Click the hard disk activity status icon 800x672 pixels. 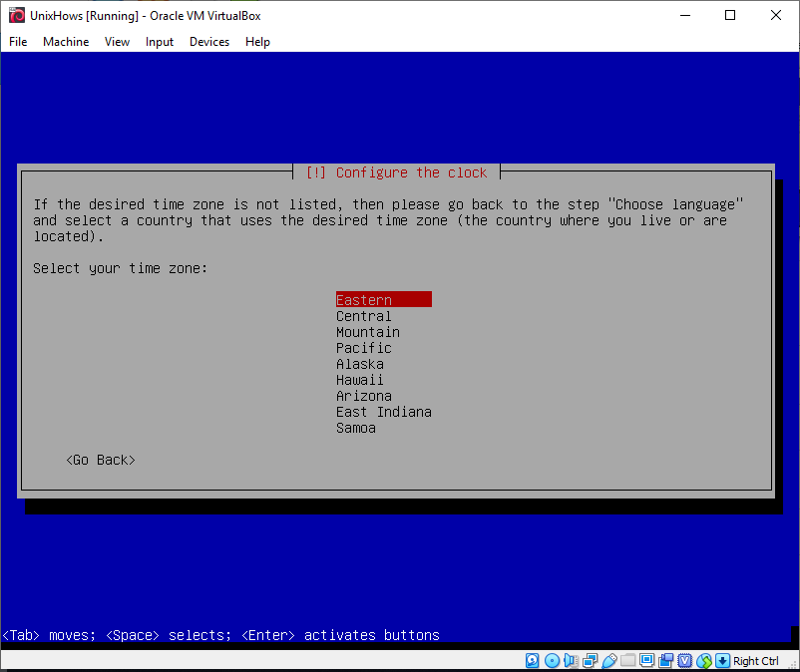point(532,661)
